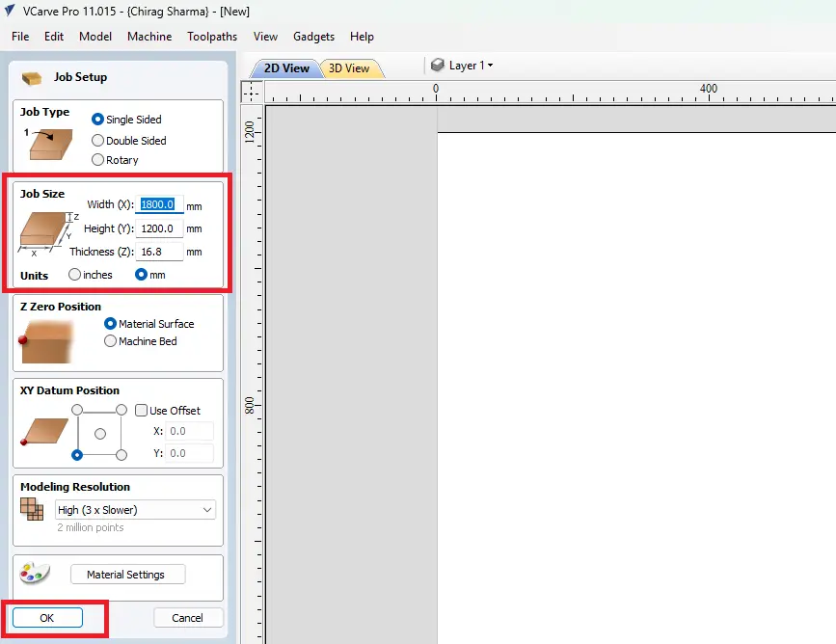Set Z zero to Machine Bed
Image resolution: width=836 pixels, height=644 pixels.
click(110, 341)
